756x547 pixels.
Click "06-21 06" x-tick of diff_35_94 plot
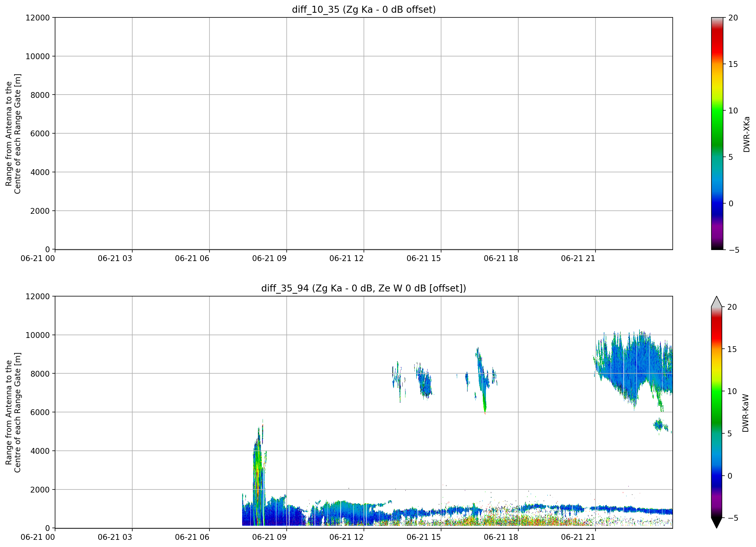(x=192, y=537)
